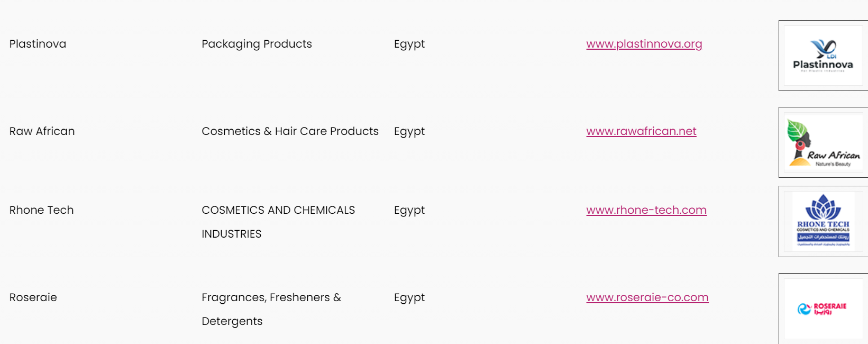Click the Plastinova company name
This screenshot has height=344, width=868.
(38, 44)
